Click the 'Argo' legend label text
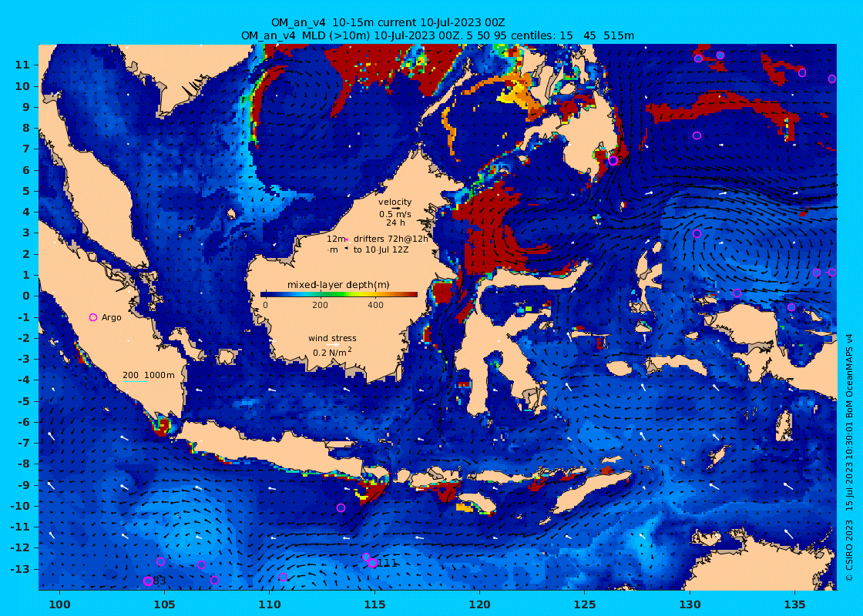863x616 pixels. point(111,317)
